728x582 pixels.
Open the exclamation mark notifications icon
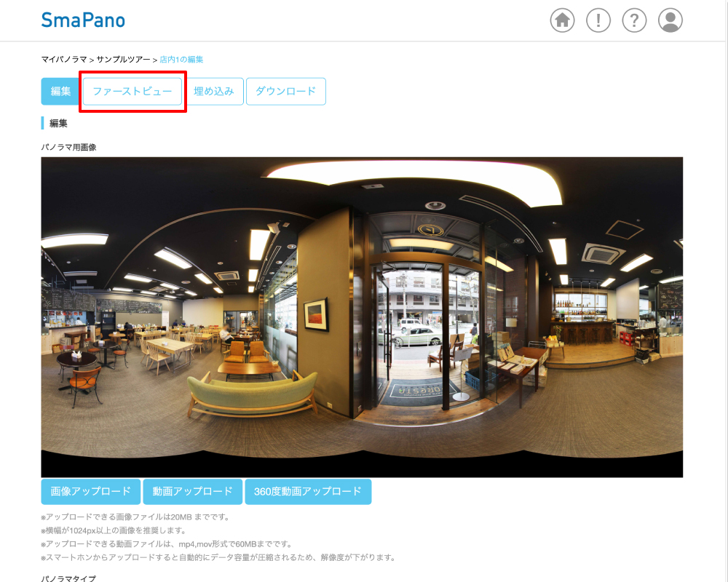598,20
